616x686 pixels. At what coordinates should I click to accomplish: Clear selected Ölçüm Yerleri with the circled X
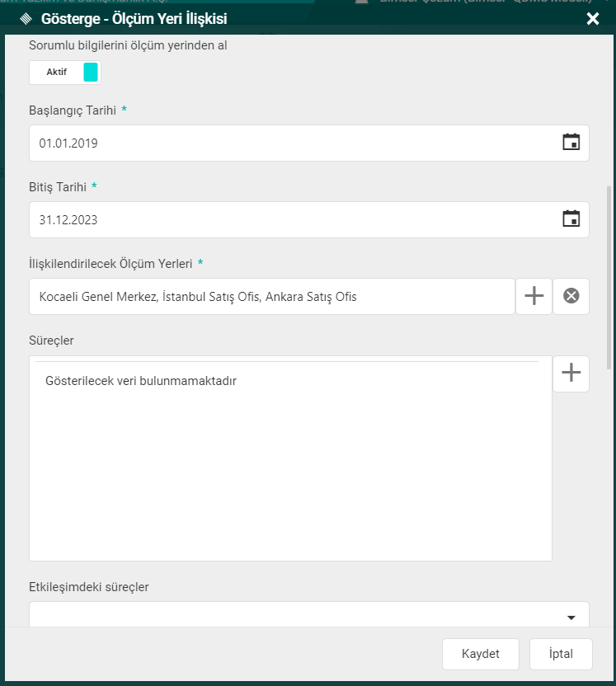tap(571, 296)
